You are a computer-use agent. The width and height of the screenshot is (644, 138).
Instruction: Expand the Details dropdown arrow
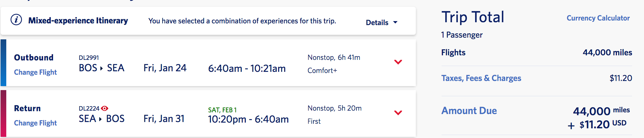(395, 22)
